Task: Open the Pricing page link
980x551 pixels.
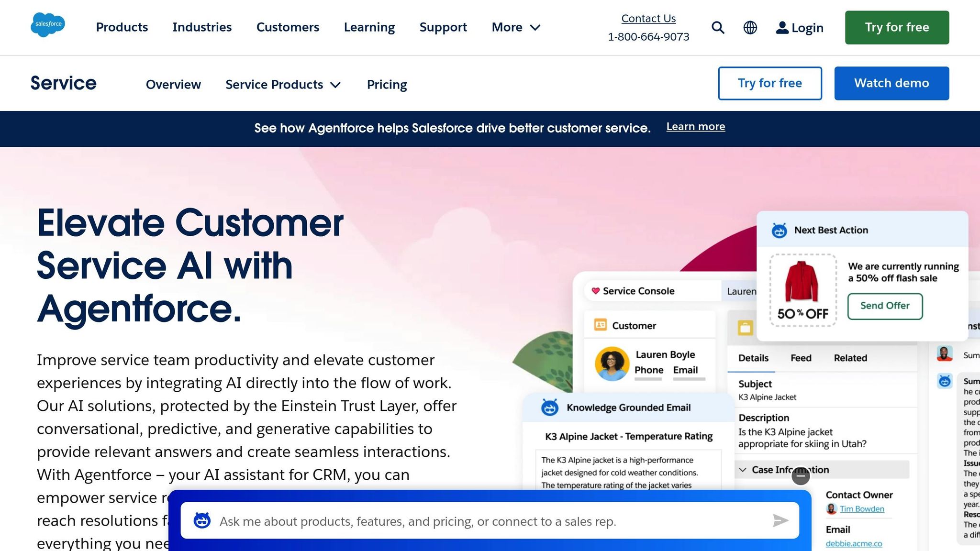Action: (x=387, y=85)
